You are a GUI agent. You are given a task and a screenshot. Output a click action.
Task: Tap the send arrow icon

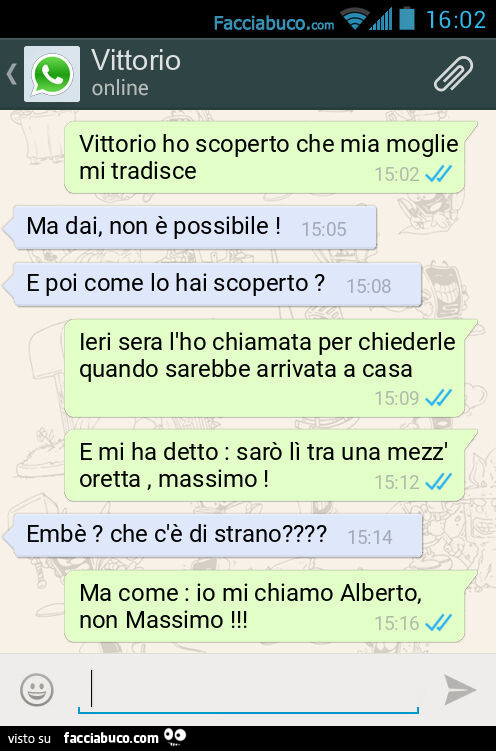point(459,690)
